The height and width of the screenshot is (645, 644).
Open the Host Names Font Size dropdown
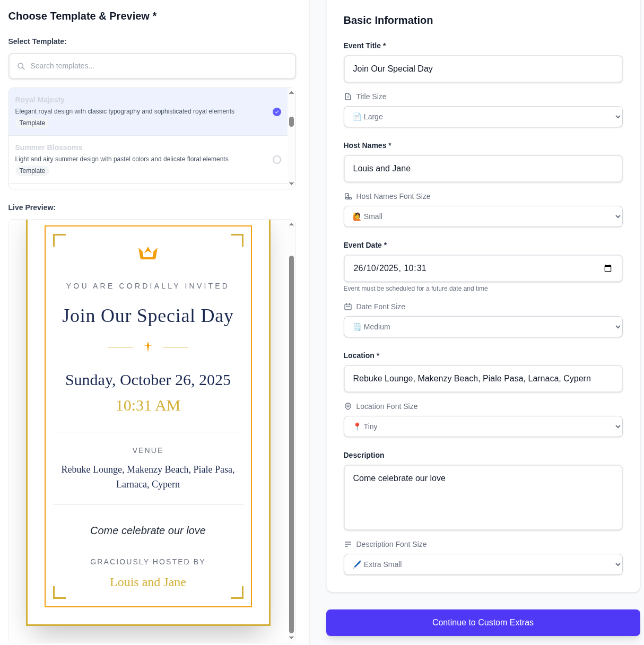point(483,216)
